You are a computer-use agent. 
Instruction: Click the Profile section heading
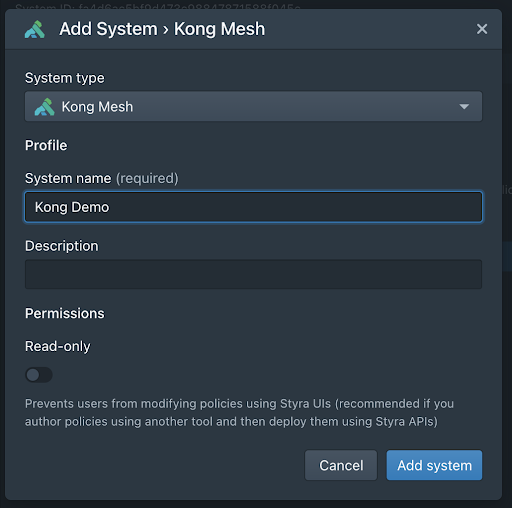click(x=46, y=146)
